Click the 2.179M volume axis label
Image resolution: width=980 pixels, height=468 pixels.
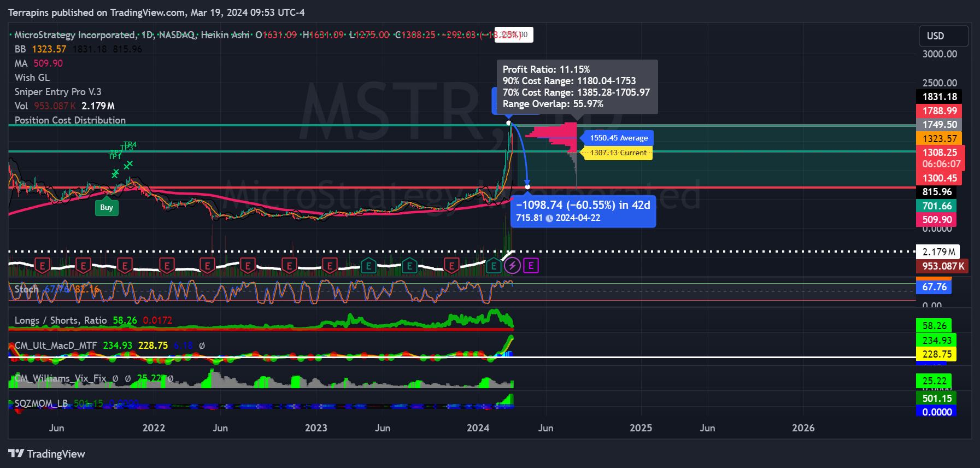pos(938,252)
